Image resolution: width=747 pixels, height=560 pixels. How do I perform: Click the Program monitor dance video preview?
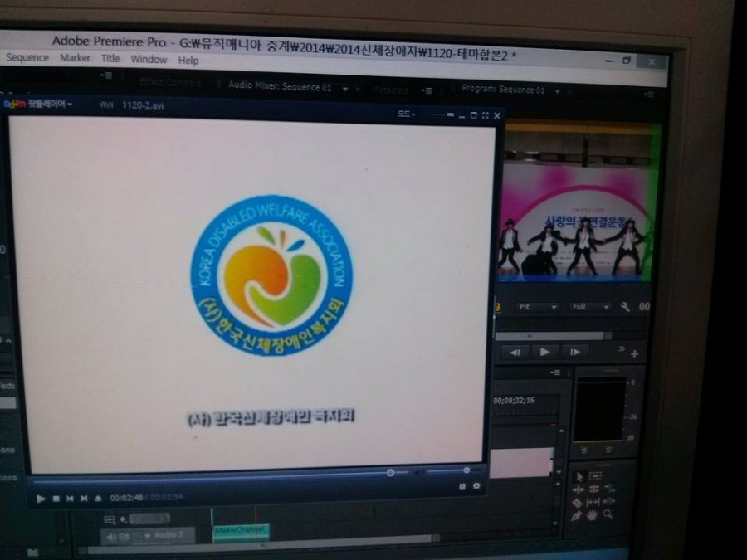(x=578, y=202)
